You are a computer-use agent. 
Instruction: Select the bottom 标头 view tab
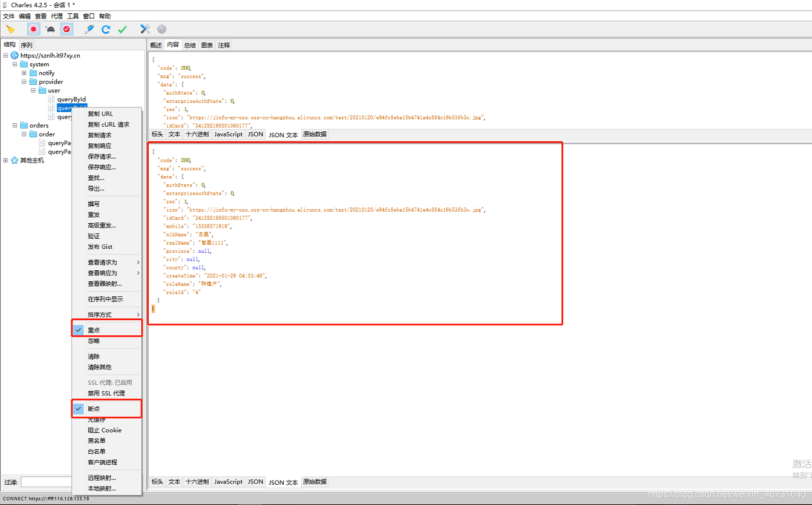pyautogui.click(x=158, y=482)
